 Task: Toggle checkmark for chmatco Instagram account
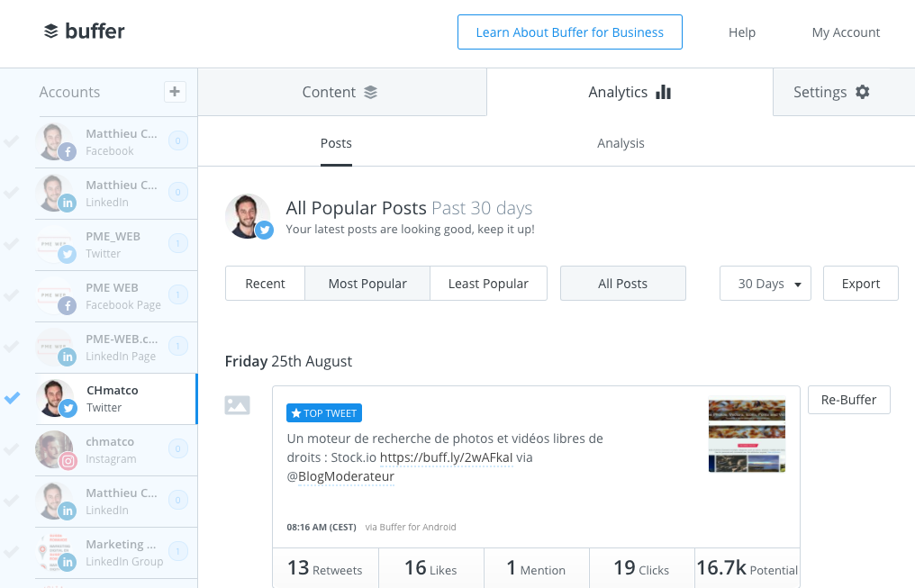point(12,449)
